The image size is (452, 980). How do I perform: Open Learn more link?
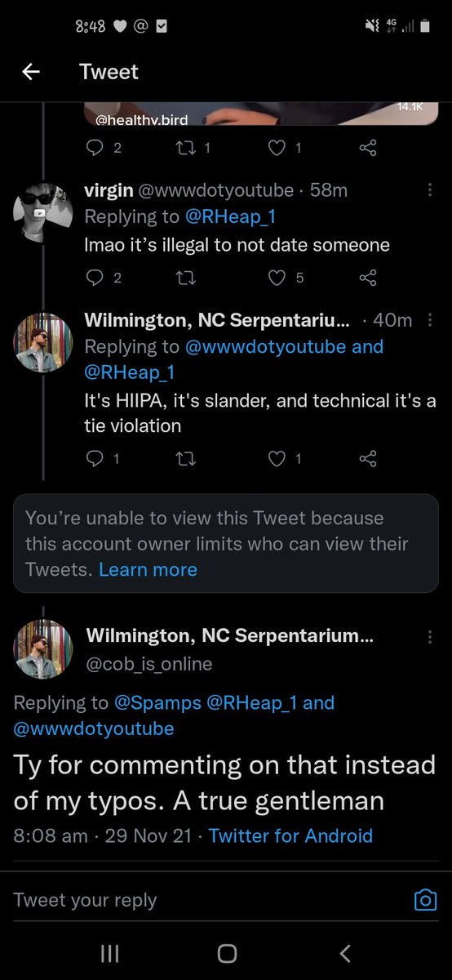point(148,569)
